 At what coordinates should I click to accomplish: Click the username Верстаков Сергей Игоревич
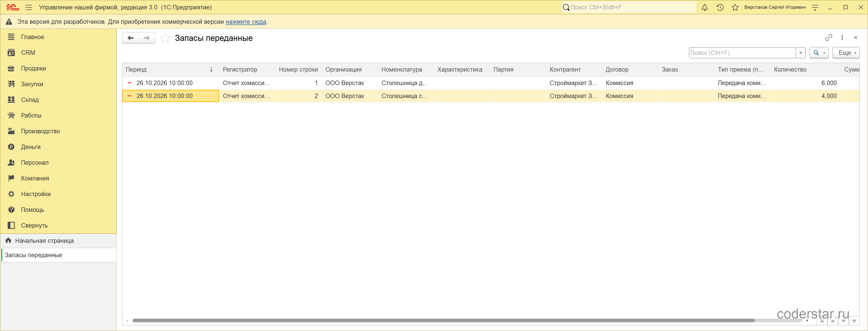click(x=775, y=7)
